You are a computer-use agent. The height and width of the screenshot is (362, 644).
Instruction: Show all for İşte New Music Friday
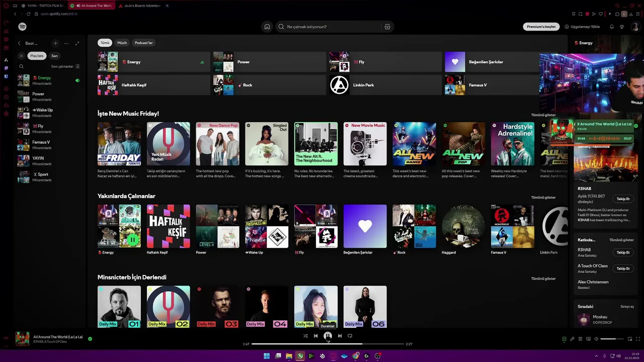[x=543, y=115]
